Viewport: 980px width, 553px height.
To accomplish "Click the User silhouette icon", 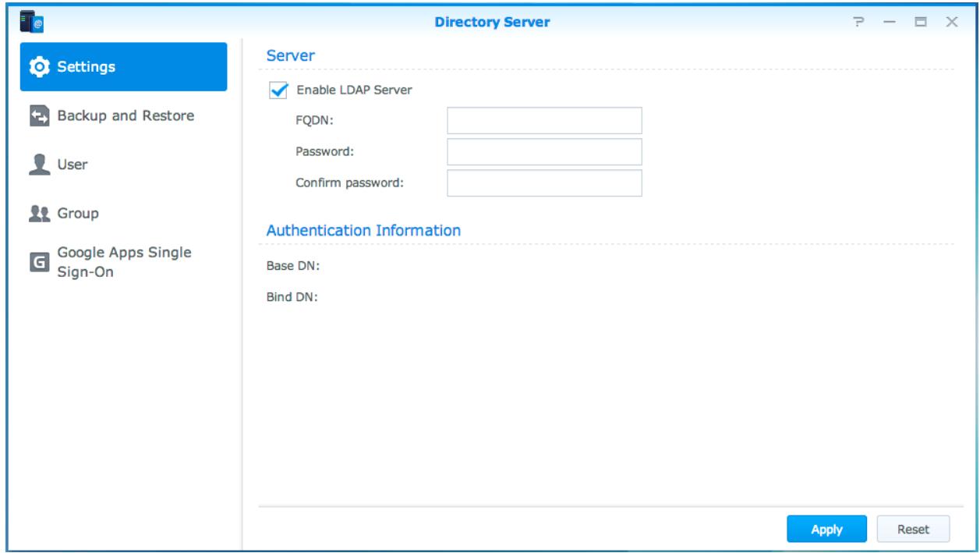I will click(37, 165).
